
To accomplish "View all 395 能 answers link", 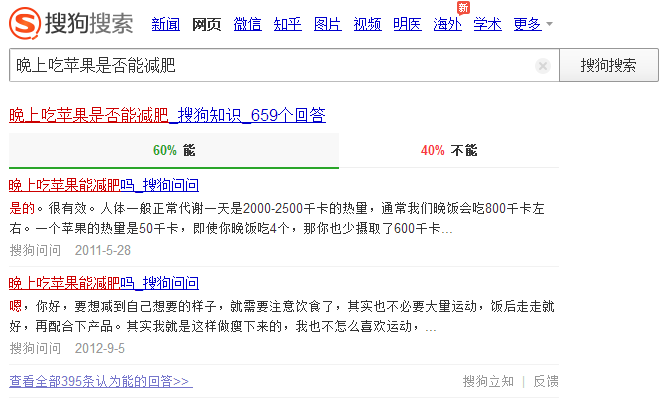I will (100, 381).
